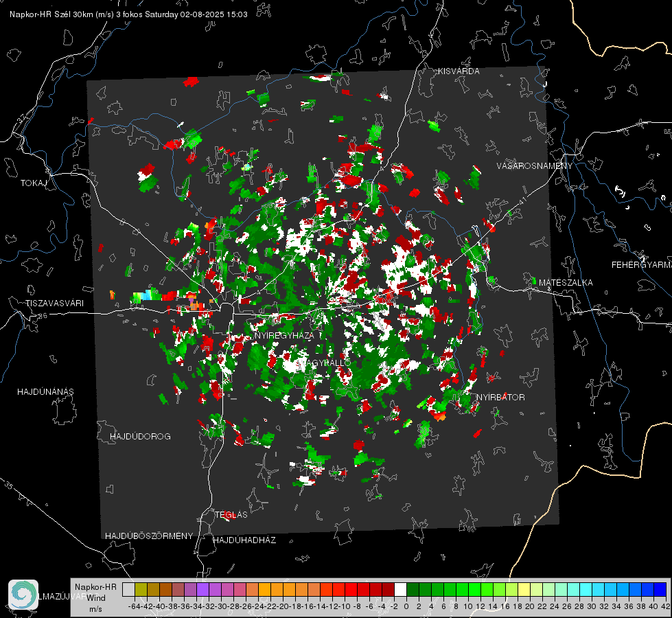This screenshot has width=672, height=618.
Task: Click the spiral weather logo icon
Action: pos(23,595)
